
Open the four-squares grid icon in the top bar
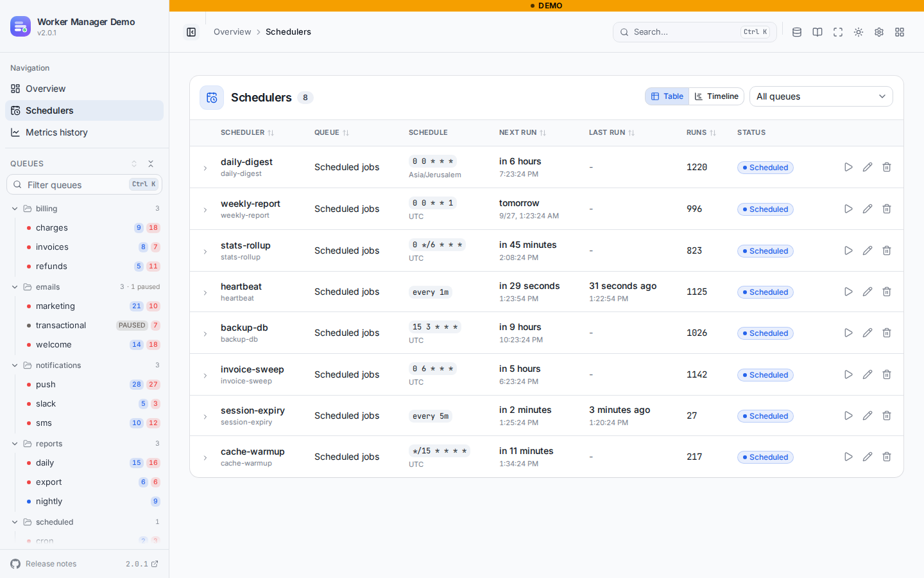900,32
